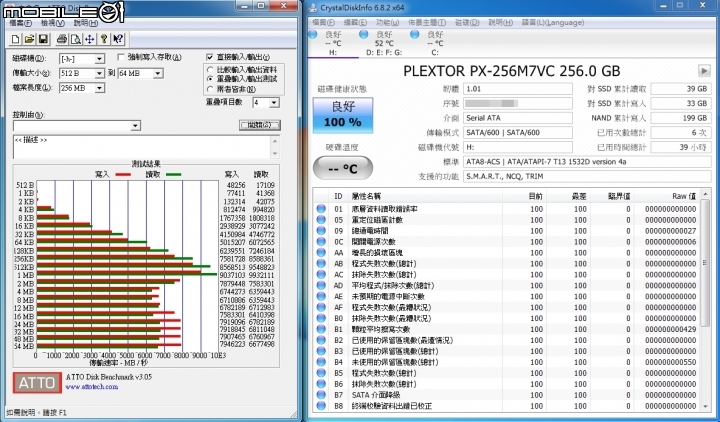Open the 檔案(F) menu in CrystalDiskInfo
This screenshot has width=720, height=422.
[324, 23]
